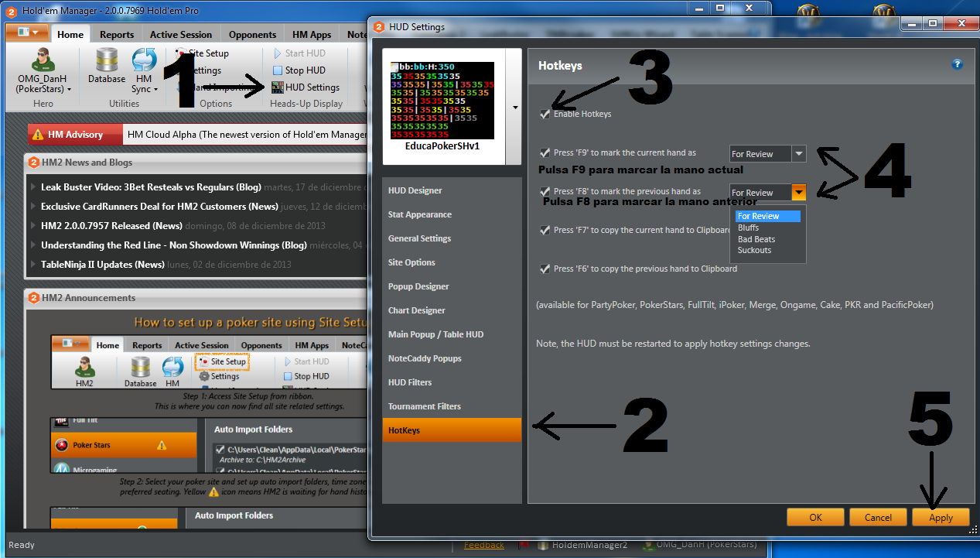980x558 pixels.
Task: Click the HM2 News and Blogs header icon
Action: point(34,163)
